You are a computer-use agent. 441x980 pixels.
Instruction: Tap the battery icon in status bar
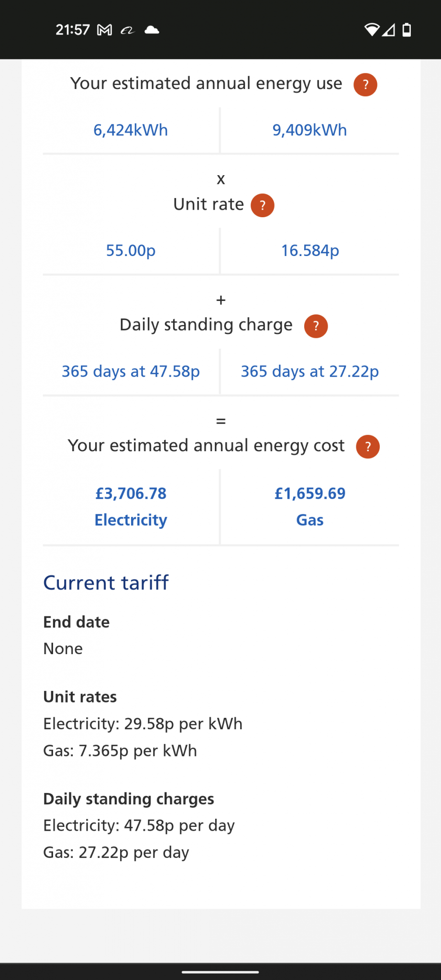(x=407, y=30)
